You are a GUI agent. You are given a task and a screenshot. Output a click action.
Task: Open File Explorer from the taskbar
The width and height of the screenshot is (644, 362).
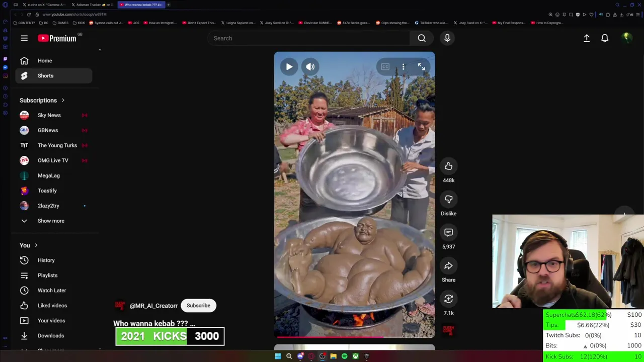point(333,356)
